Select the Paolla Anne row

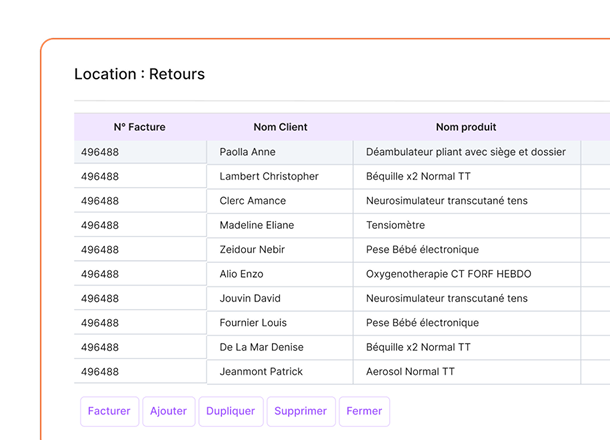[247, 152]
